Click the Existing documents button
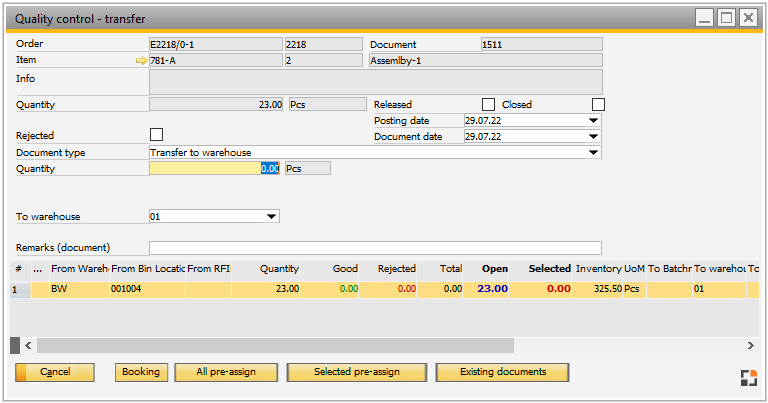This screenshot has width=768, height=403. tap(502, 372)
